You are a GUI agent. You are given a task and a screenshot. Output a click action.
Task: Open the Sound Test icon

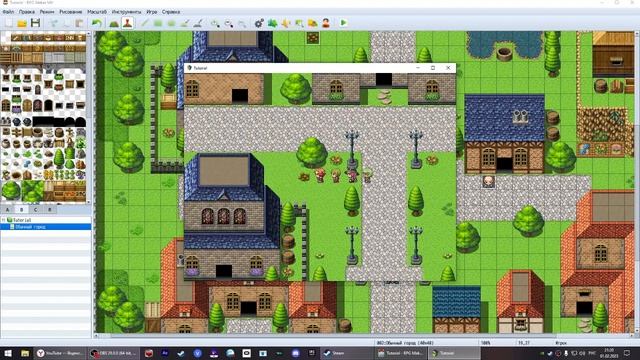(286, 23)
